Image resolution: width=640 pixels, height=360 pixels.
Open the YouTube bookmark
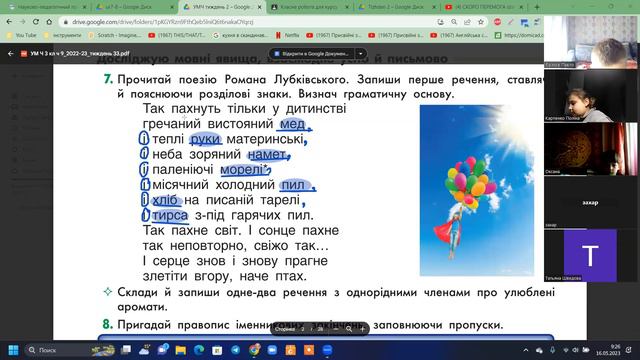click(22, 36)
